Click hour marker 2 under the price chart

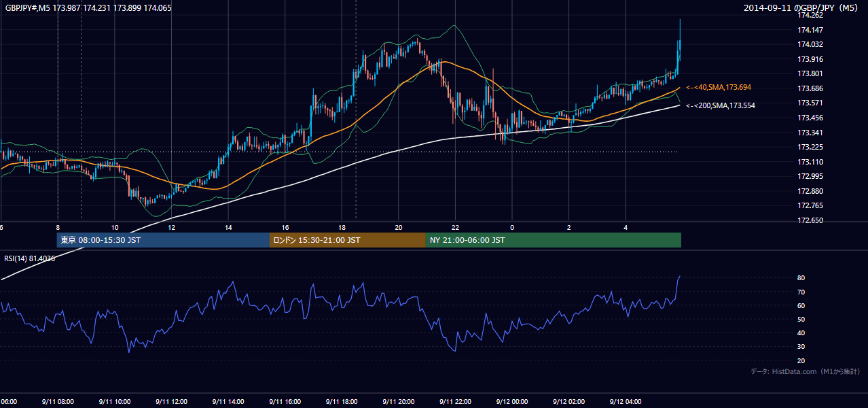569,227
